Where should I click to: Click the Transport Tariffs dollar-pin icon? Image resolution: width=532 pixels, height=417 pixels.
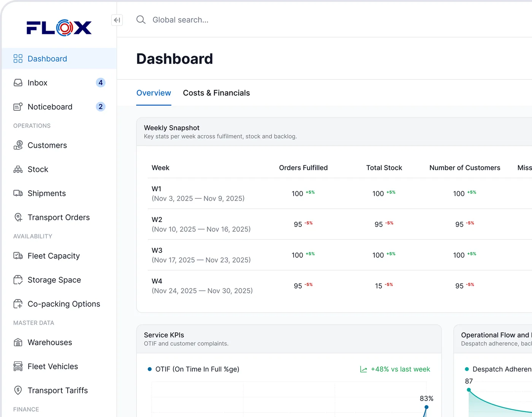click(18, 390)
